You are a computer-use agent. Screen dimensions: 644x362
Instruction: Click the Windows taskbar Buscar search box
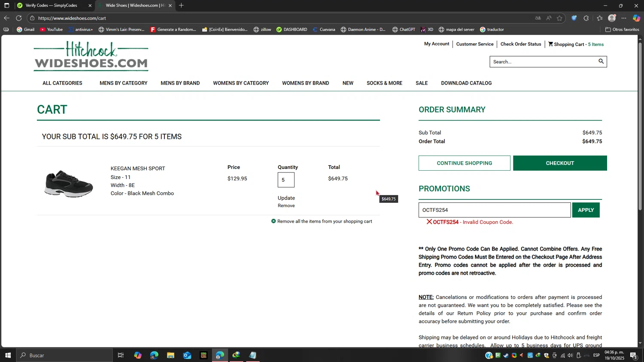(64, 355)
